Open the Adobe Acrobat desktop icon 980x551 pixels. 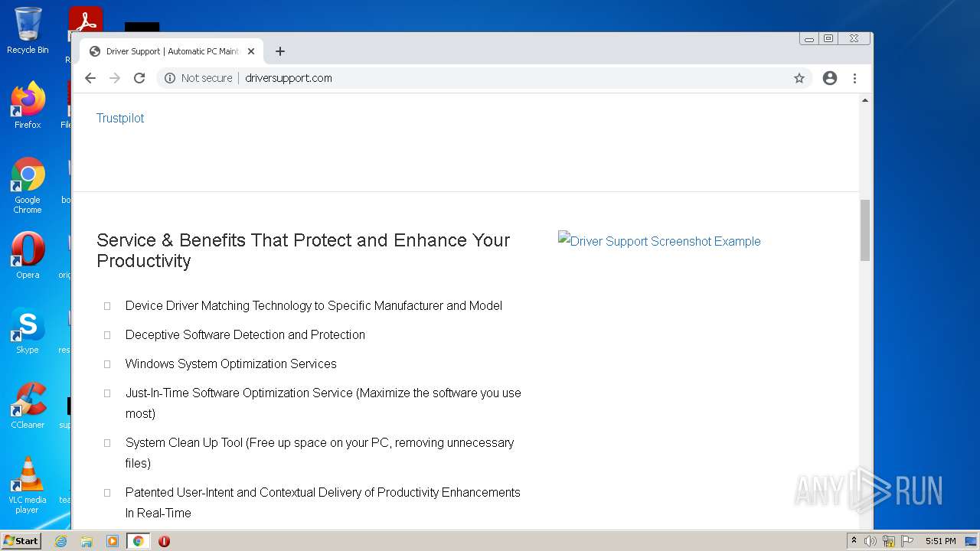point(85,19)
